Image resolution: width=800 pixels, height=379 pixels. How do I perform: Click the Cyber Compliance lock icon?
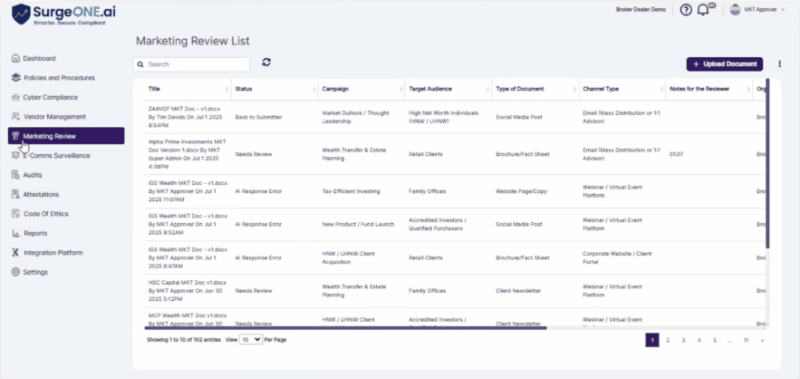[16, 97]
